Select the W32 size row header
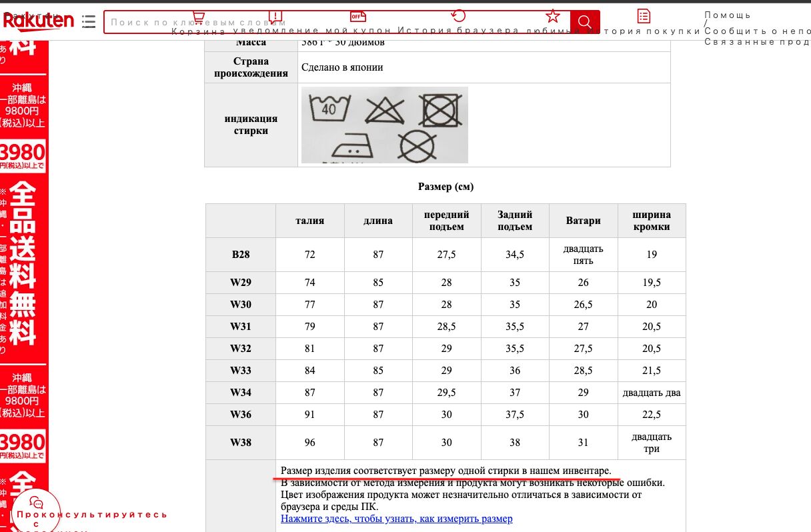The height and width of the screenshot is (532, 811). [x=241, y=349]
